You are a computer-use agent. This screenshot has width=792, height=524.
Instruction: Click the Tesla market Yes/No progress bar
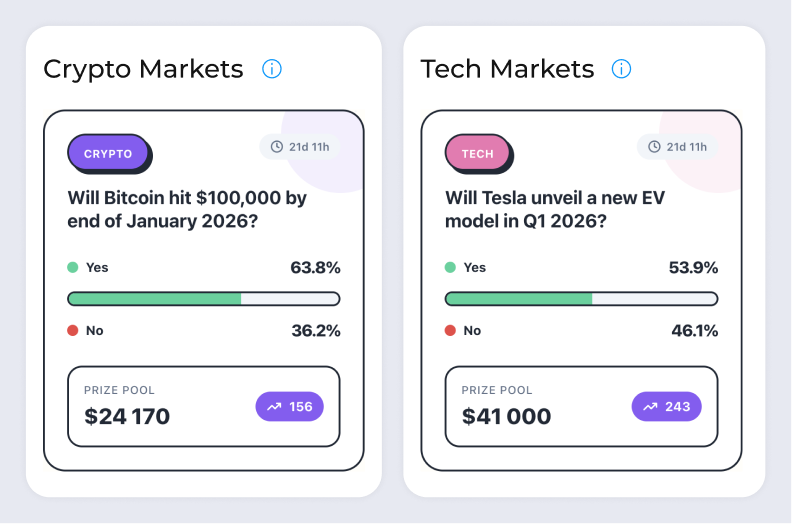tap(581, 298)
